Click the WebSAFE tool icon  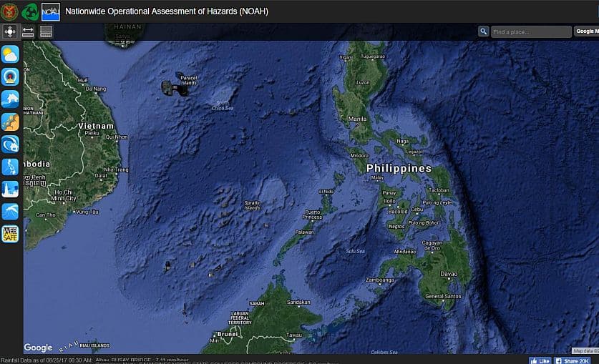[10, 234]
